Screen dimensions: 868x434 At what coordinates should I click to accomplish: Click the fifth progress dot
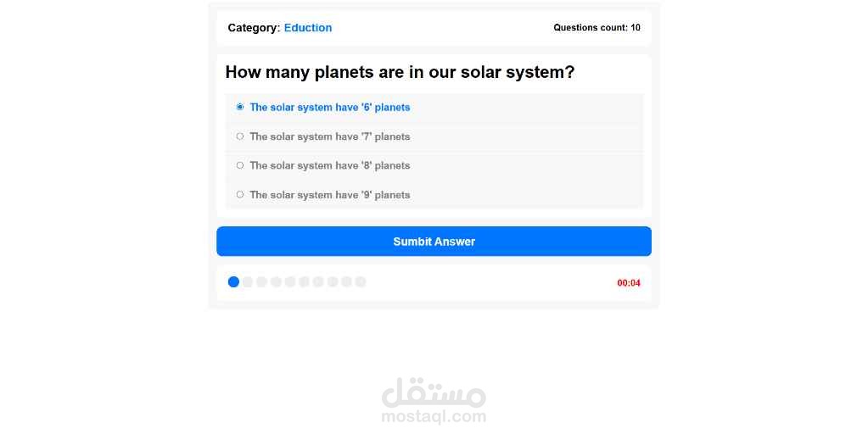click(290, 282)
